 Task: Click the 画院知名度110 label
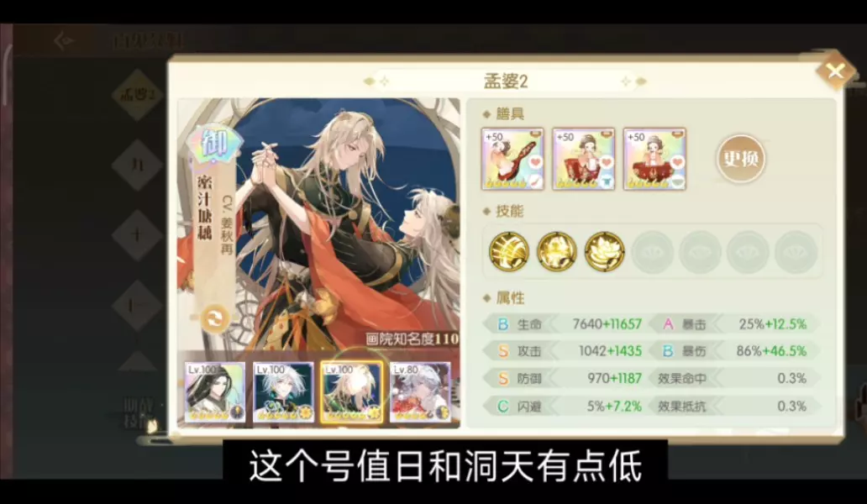pyautogui.click(x=412, y=339)
